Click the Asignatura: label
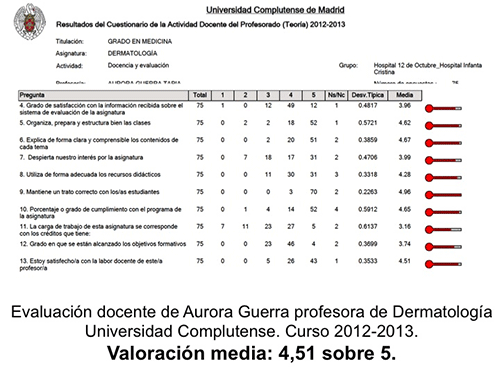This screenshot has height=375, width=500. [71, 53]
